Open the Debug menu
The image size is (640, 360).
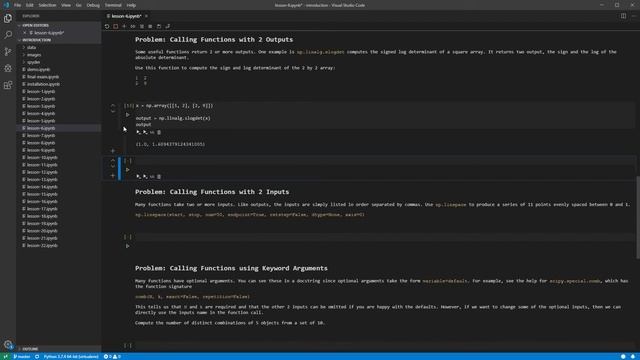pos(93,5)
